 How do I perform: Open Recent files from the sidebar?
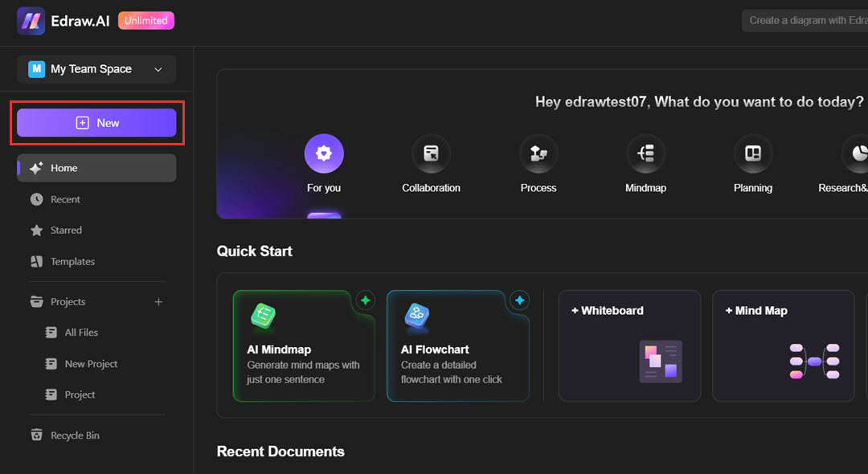tap(64, 199)
